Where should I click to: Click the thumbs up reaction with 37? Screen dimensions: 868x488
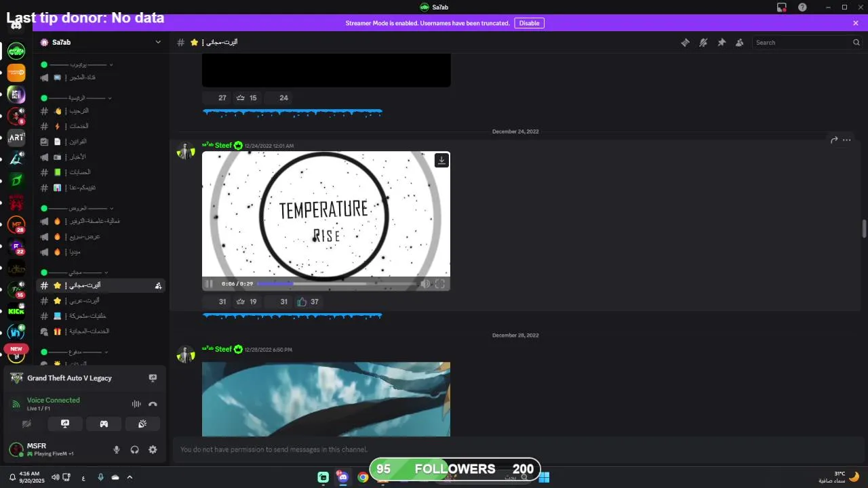point(307,302)
